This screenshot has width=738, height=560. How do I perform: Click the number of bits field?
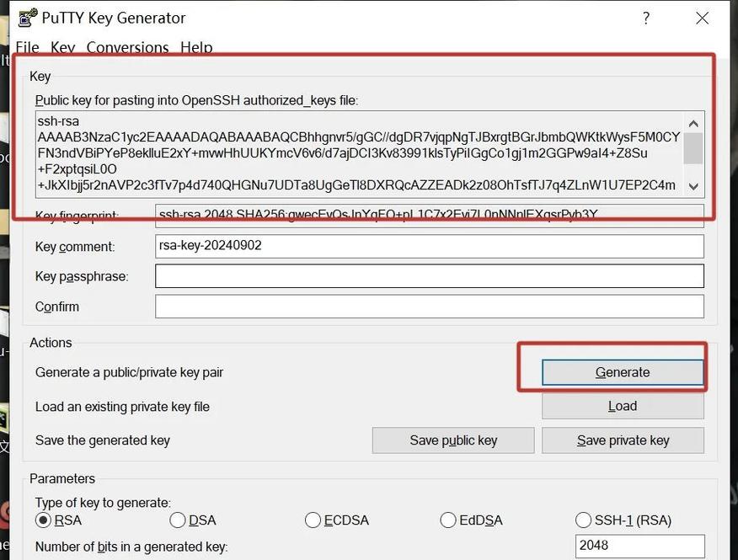(640, 546)
